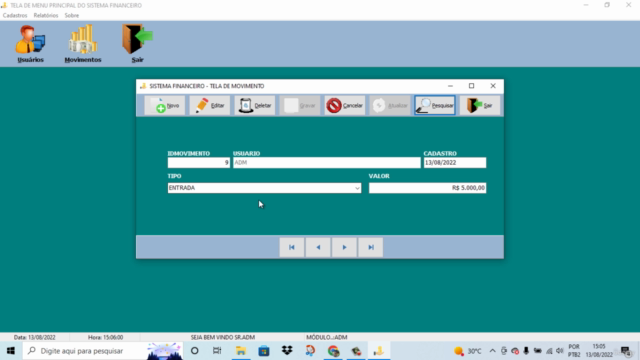Click the POR PTB2 language indicator

[x=574, y=351]
